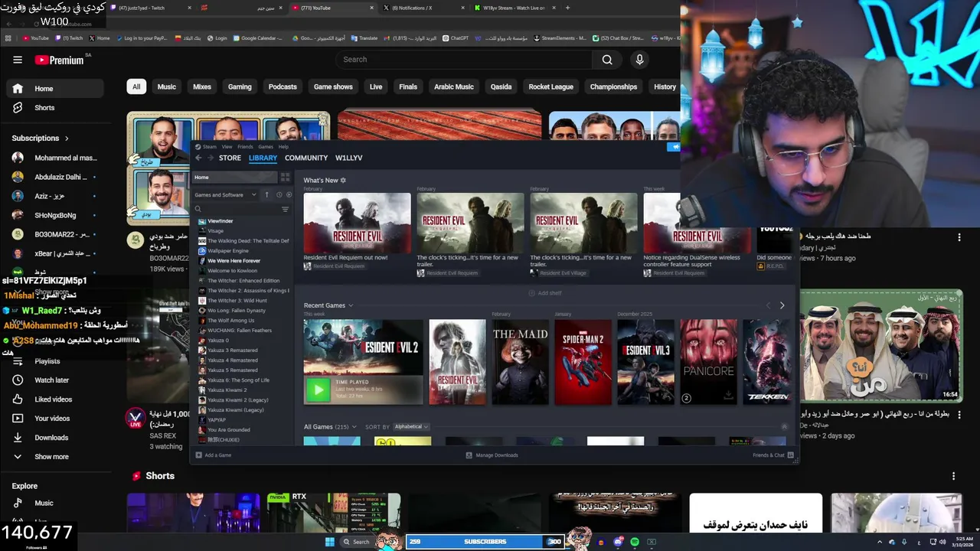This screenshot has height=551, width=980.
Task: Open W1LLYV profile tab in Steam
Action: click(x=349, y=158)
